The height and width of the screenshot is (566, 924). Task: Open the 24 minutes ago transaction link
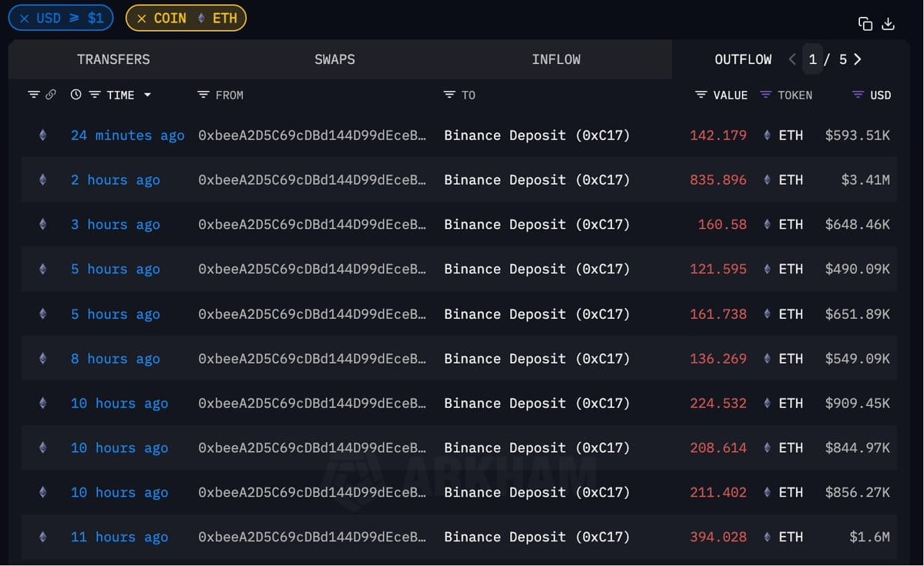127,136
